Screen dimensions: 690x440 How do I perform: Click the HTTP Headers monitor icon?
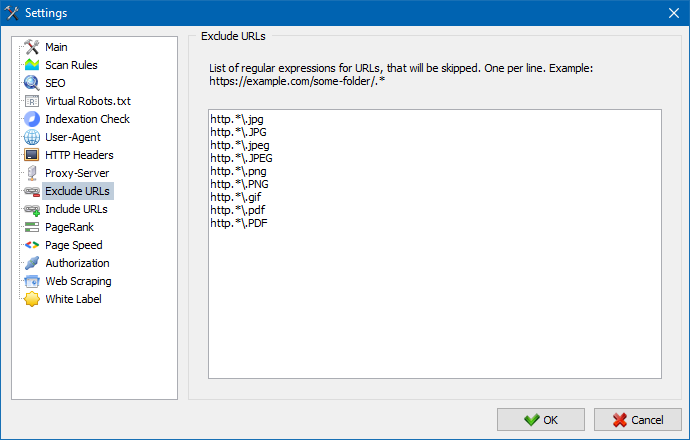coord(32,155)
